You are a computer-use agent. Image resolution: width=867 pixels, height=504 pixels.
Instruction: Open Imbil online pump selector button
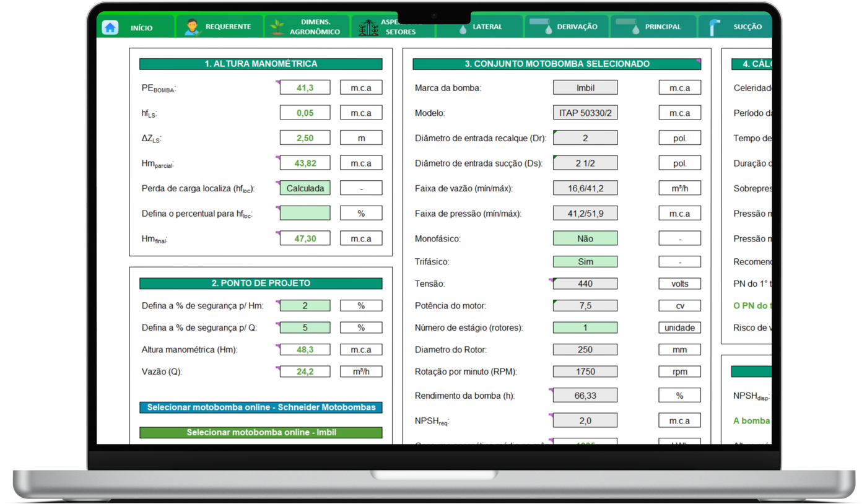(261, 432)
